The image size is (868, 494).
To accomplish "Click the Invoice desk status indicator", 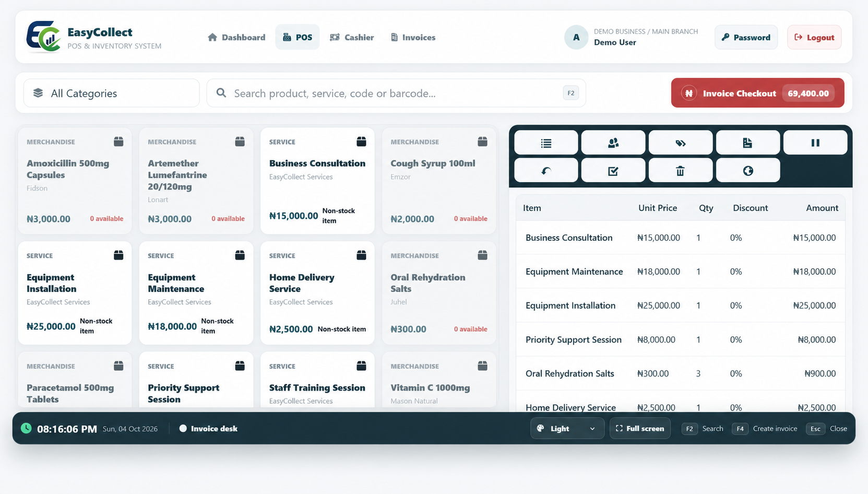I will click(208, 428).
